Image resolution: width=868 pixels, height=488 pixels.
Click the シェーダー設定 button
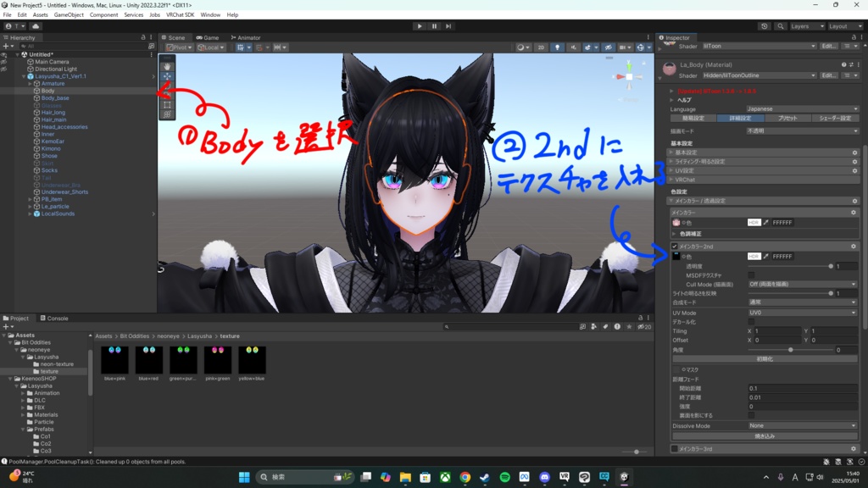835,118
